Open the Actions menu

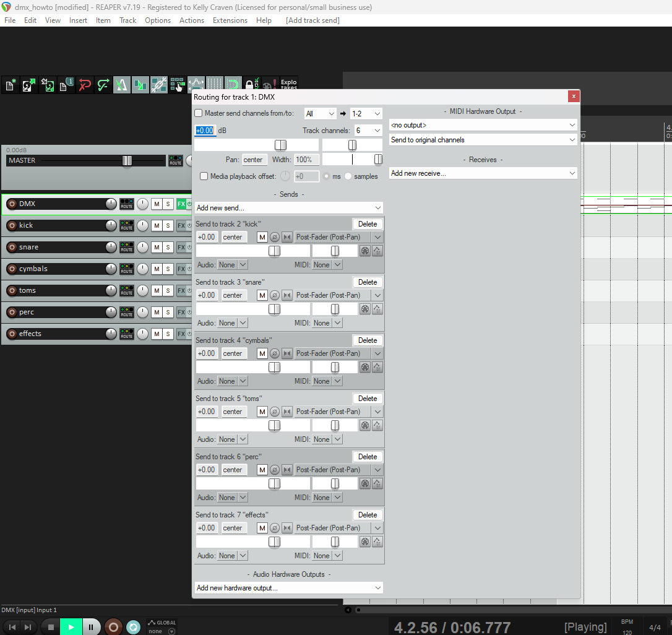tap(192, 20)
